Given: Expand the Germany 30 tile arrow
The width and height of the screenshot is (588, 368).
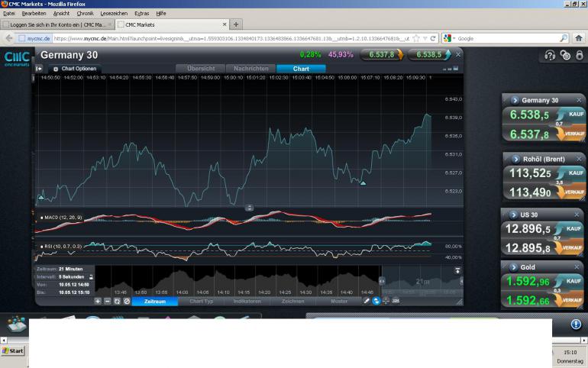Looking at the screenshot, I should (x=515, y=101).
